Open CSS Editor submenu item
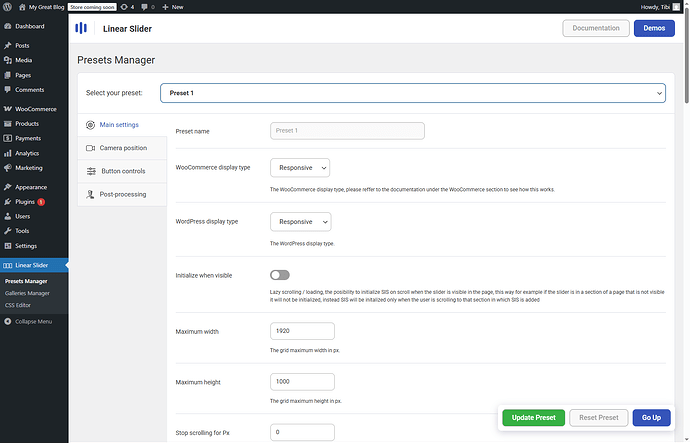Image resolution: width=690 pixels, height=443 pixels. coord(18,305)
